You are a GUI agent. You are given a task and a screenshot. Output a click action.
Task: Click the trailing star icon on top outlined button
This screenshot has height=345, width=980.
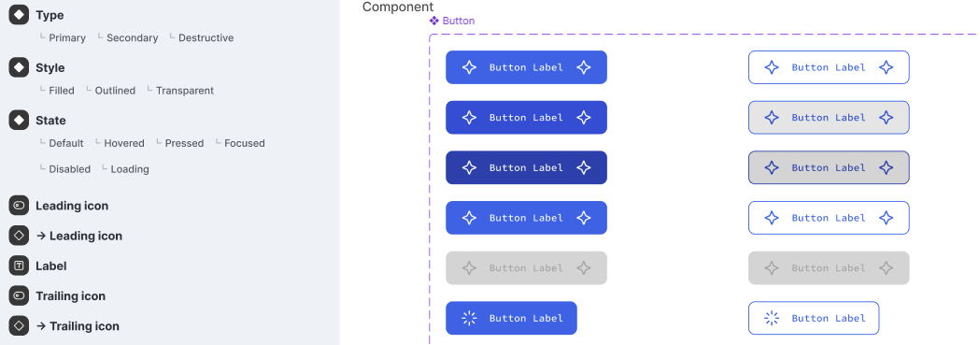887,67
